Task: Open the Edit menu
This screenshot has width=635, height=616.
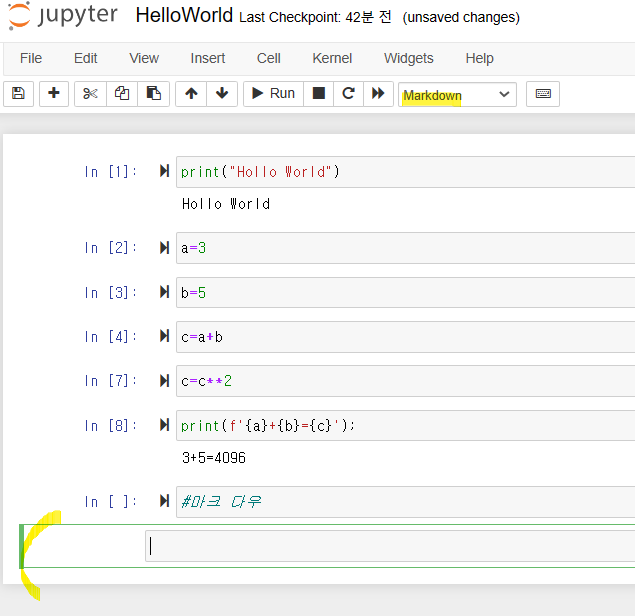Action: (85, 58)
